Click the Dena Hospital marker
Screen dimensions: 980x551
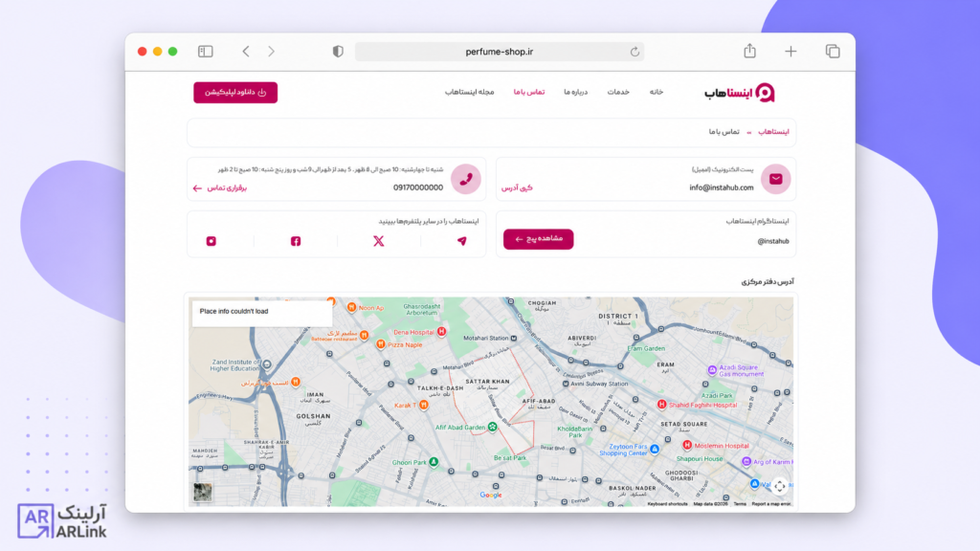point(441,332)
